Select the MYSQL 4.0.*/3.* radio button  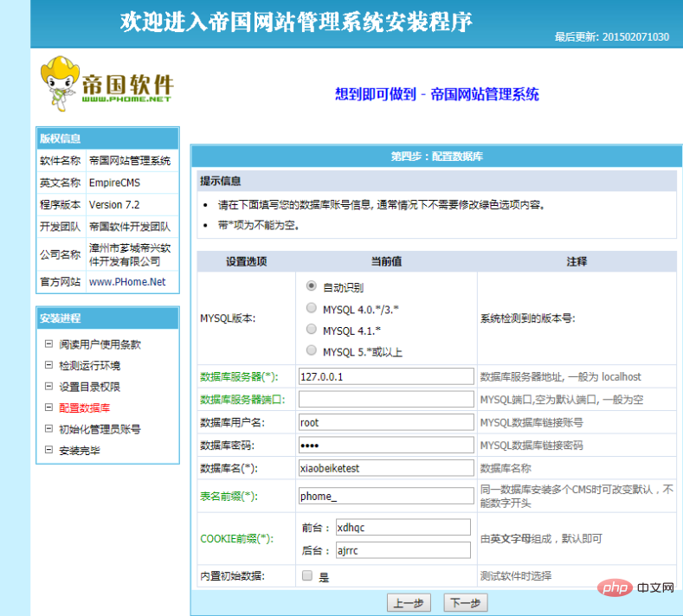tap(312, 308)
